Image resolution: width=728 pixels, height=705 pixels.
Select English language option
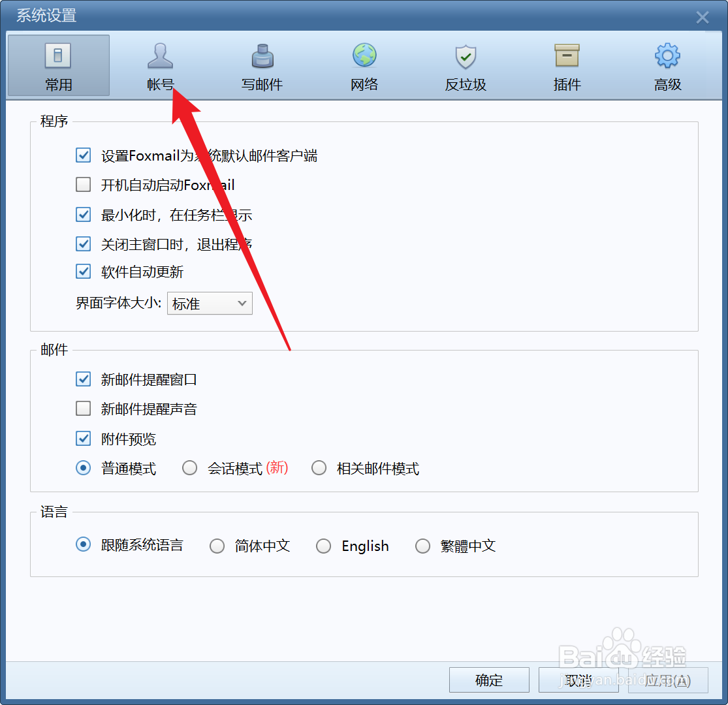pos(323,546)
